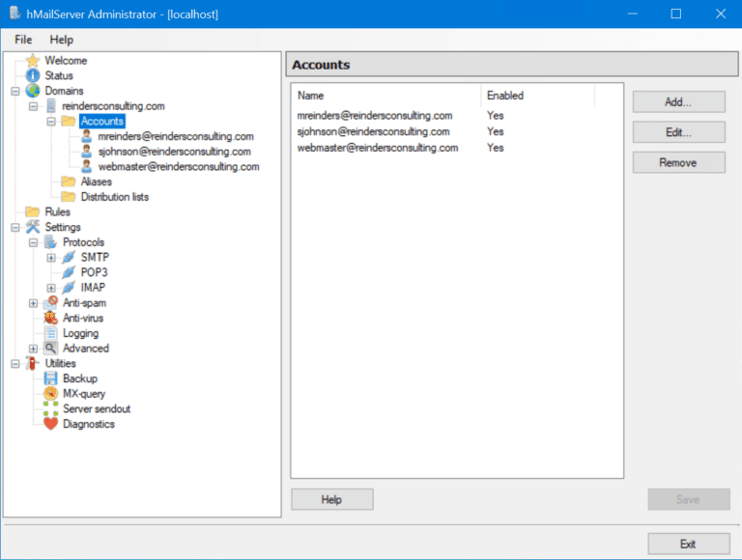This screenshot has height=560, width=742.
Task: Click the Remove button
Action: tap(678, 162)
